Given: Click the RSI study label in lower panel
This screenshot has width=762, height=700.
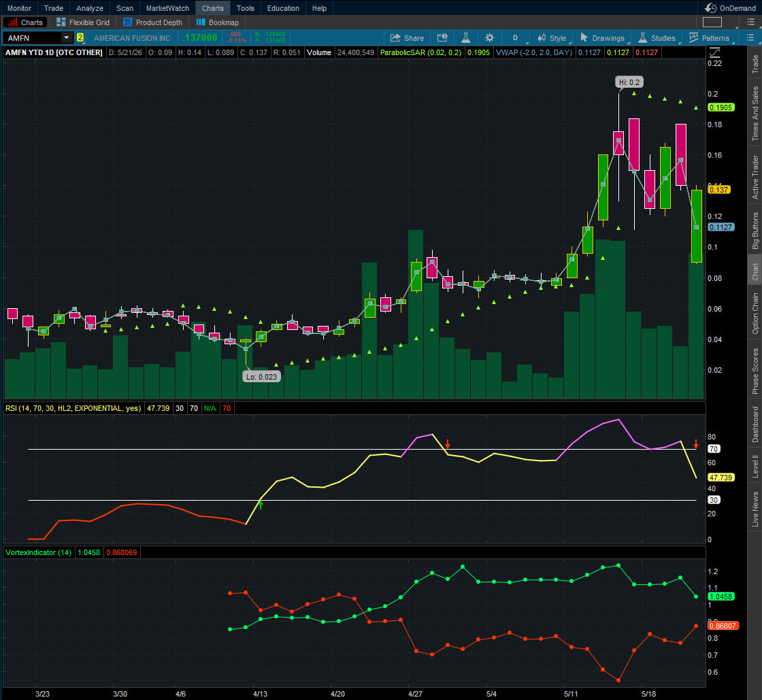Looking at the screenshot, I should [73, 408].
